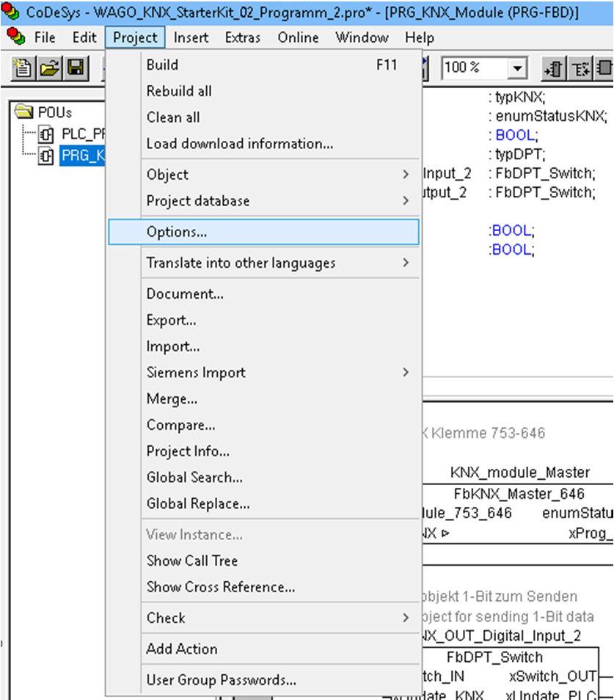Expand the Siemens Import submenu

[263, 372]
